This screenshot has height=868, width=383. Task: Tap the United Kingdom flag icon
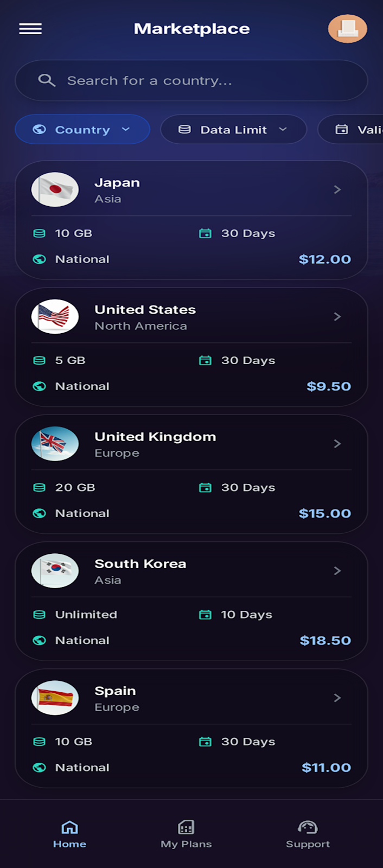pyautogui.click(x=55, y=444)
